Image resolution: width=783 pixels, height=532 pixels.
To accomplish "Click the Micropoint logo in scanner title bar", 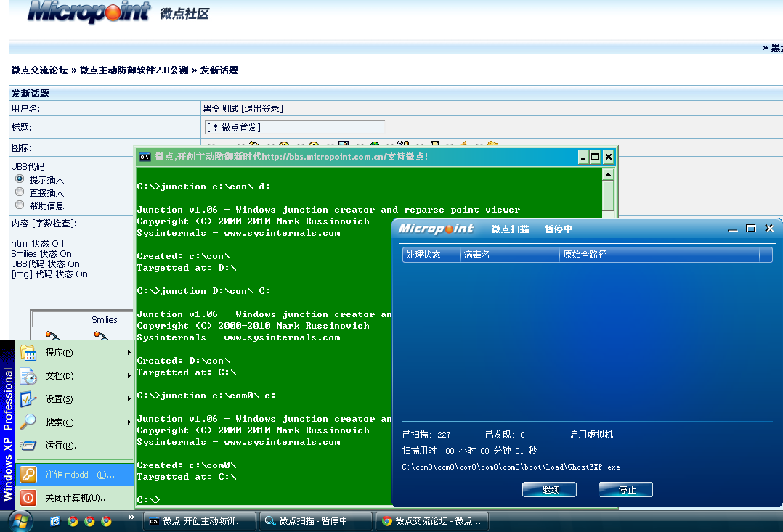I will [436, 229].
